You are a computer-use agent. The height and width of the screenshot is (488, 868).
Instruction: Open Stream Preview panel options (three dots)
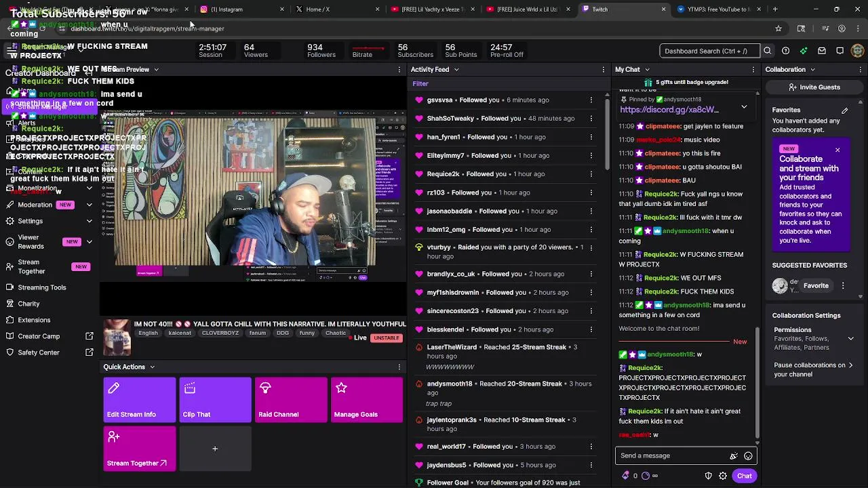tap(399, 69)
